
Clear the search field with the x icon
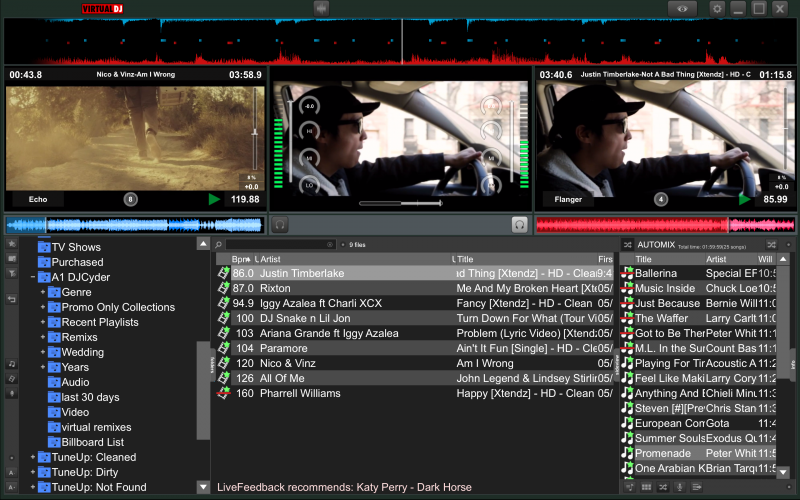pyautogui.click(x=330, y=245)
